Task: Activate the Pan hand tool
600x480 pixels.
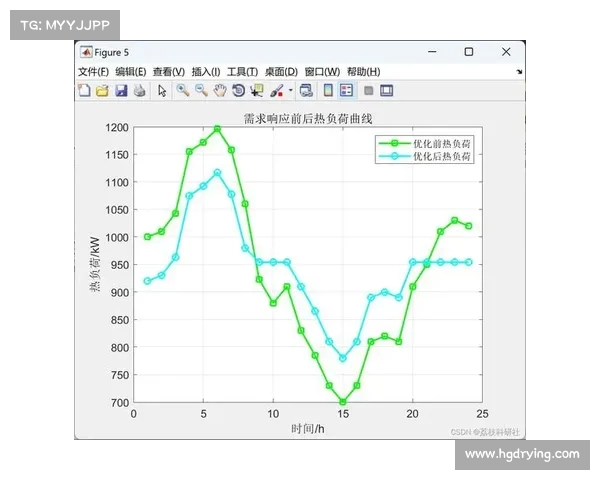Action: click(x=220, y=90)
